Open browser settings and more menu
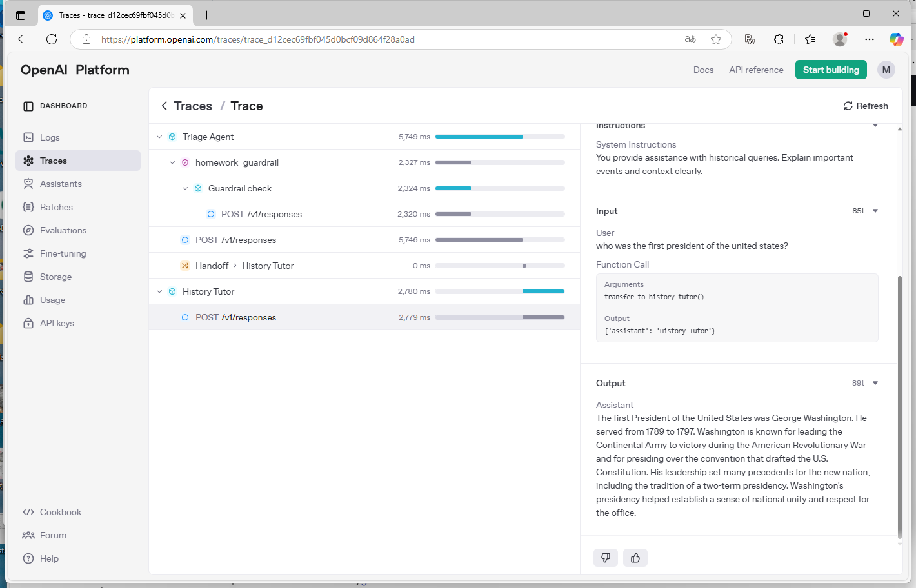The height and width of the screenshot is (588, 916). (x=870, y=39)
